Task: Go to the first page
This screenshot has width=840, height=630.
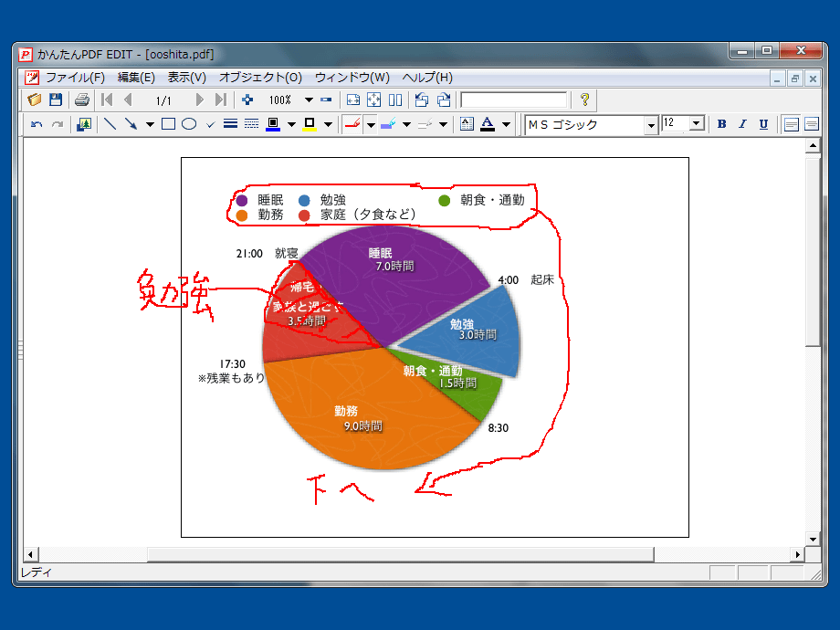Action: click(x=107, y=100)
